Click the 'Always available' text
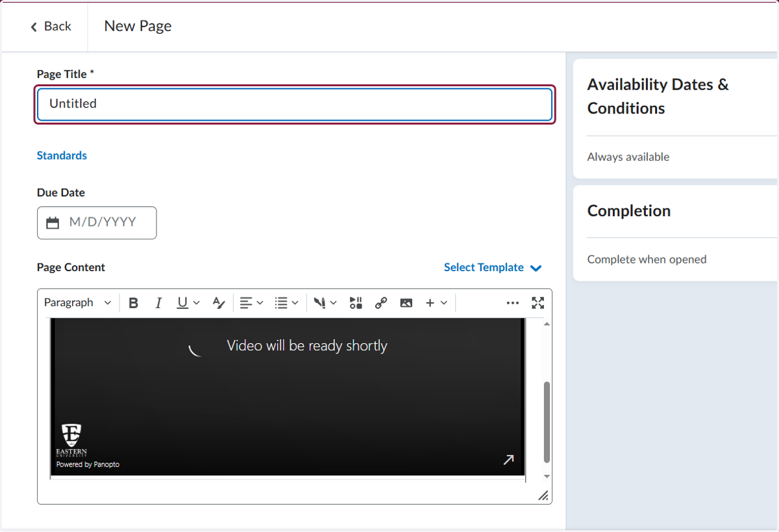The width and height of the screenshot is (779, 532). (628, 157)
